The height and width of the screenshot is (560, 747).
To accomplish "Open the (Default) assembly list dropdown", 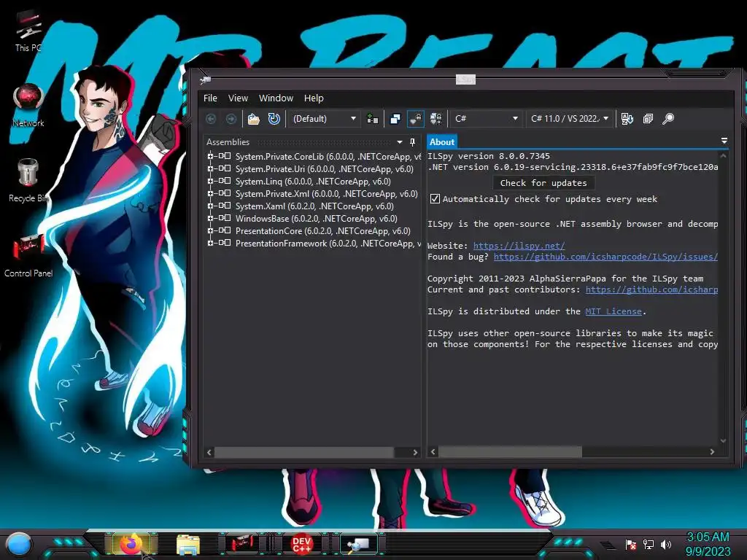I will [324, 119].
